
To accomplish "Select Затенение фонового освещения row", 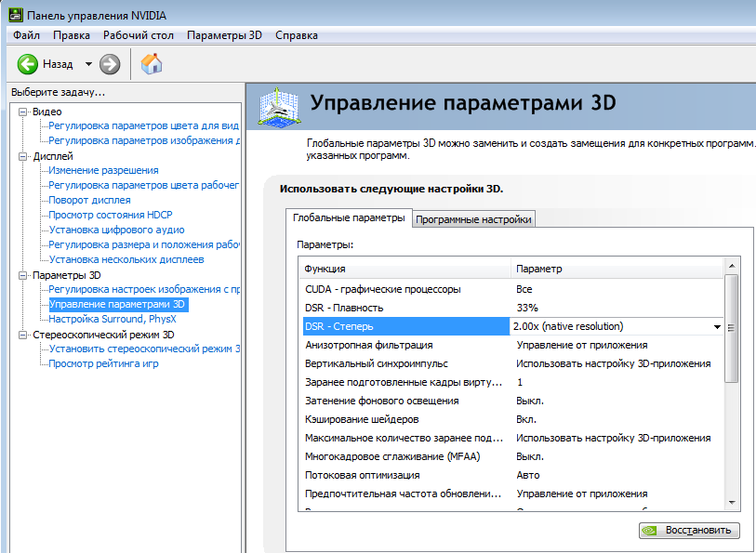I will point(512,401).
